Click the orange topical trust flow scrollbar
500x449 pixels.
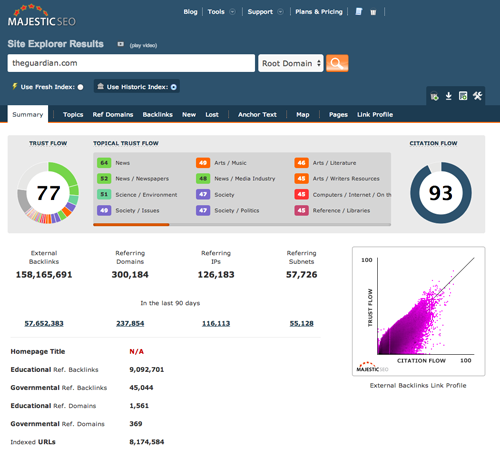131,225
